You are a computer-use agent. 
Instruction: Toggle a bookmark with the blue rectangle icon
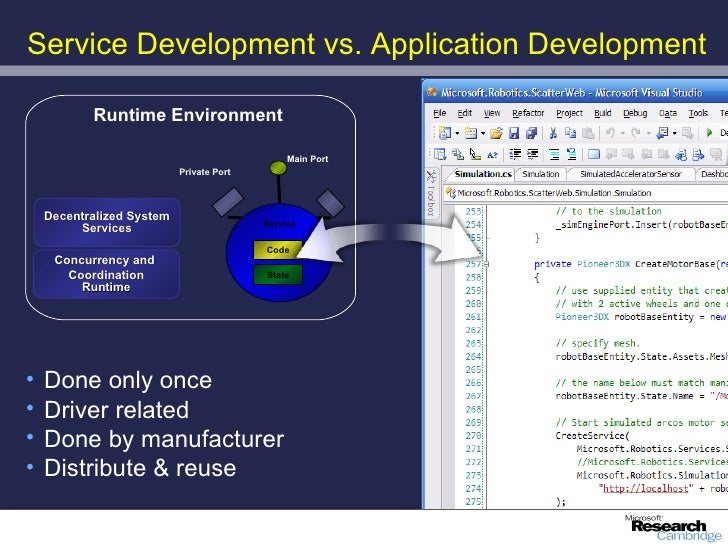click(x=593, y=154)
